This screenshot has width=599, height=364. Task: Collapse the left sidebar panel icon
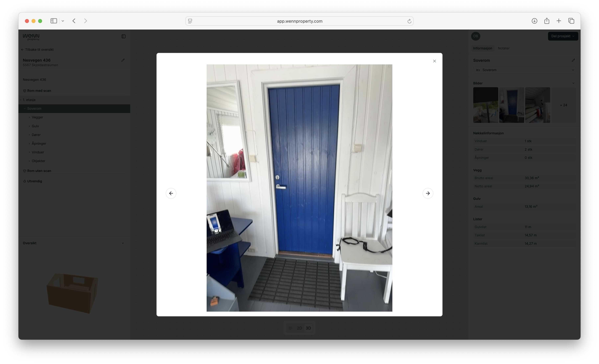coord(123,36)
